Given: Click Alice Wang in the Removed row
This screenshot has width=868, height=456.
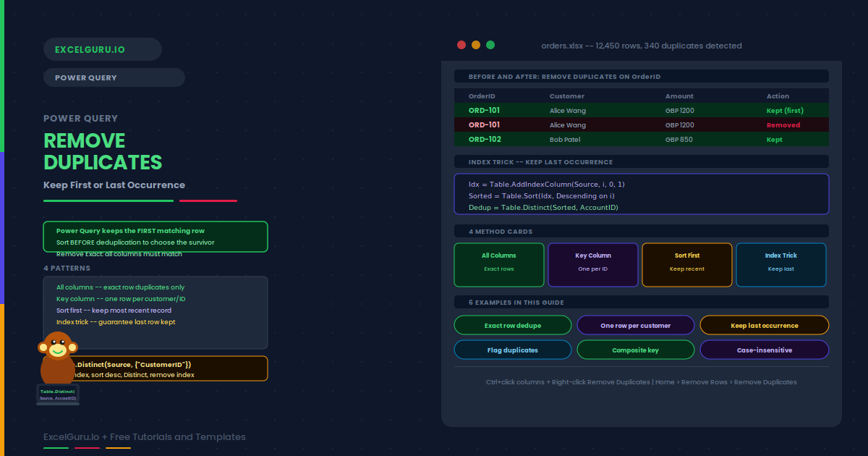Looking at the screenshot, I should click(568, 124).
